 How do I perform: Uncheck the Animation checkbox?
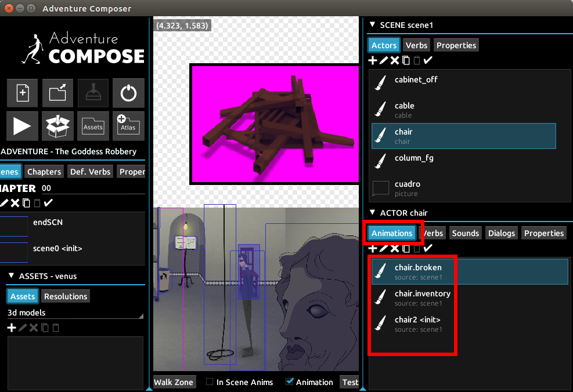(289, 382)
